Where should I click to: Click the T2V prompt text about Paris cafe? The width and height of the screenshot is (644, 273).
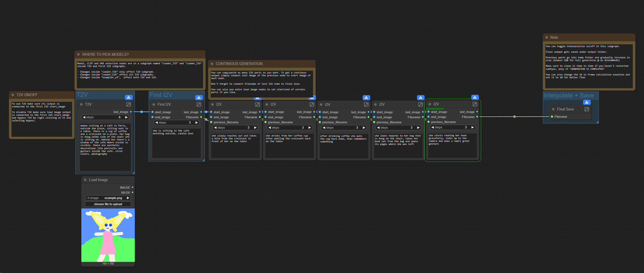coord(105,140)
